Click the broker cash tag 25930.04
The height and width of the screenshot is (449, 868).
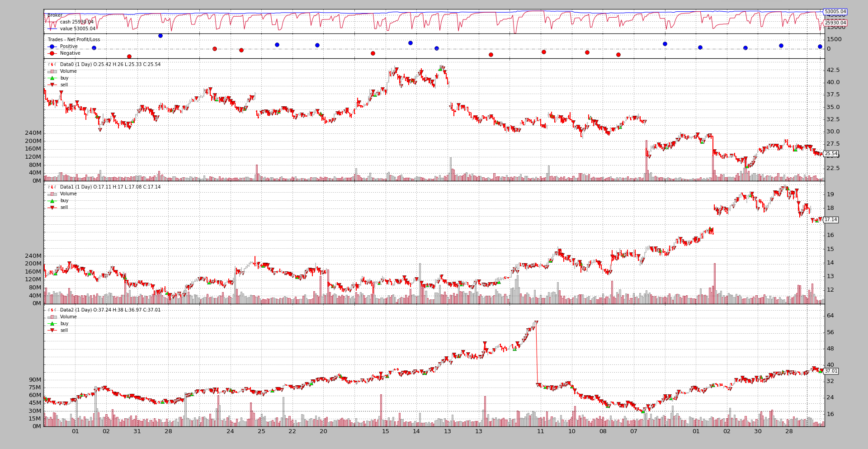coord(835,23)
